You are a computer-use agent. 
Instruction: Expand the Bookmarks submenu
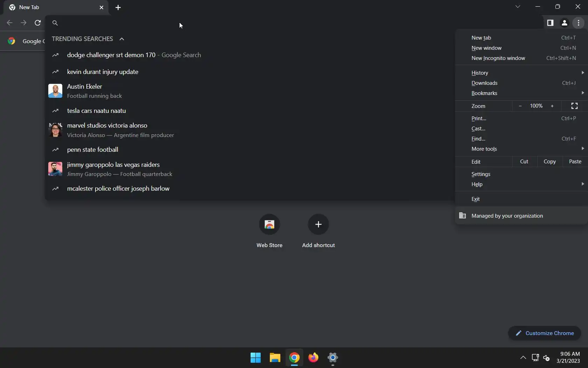point(521,93)
